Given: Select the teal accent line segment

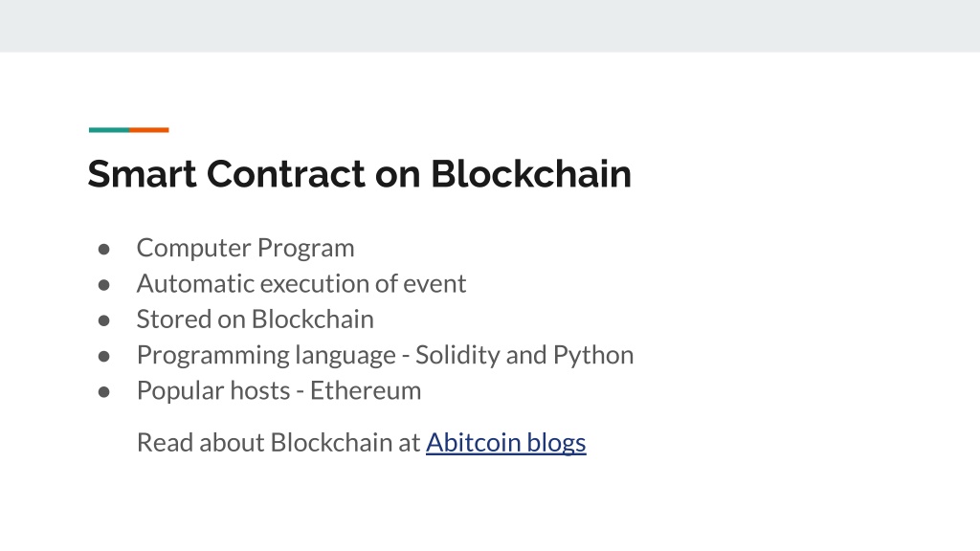Looking at the screenshot, I should point(109,130).
